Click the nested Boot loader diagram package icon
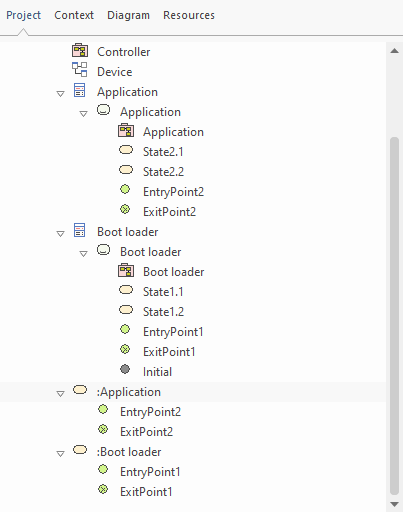The width and height of the screenshot is (403, 512). (x=126, y=271)
